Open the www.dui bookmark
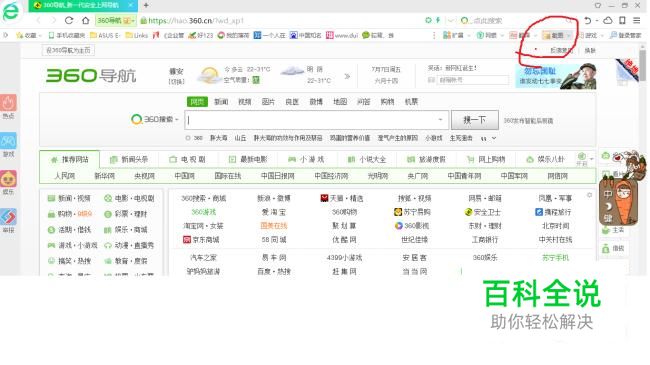650x365 pixels. [x=342, y=35]
